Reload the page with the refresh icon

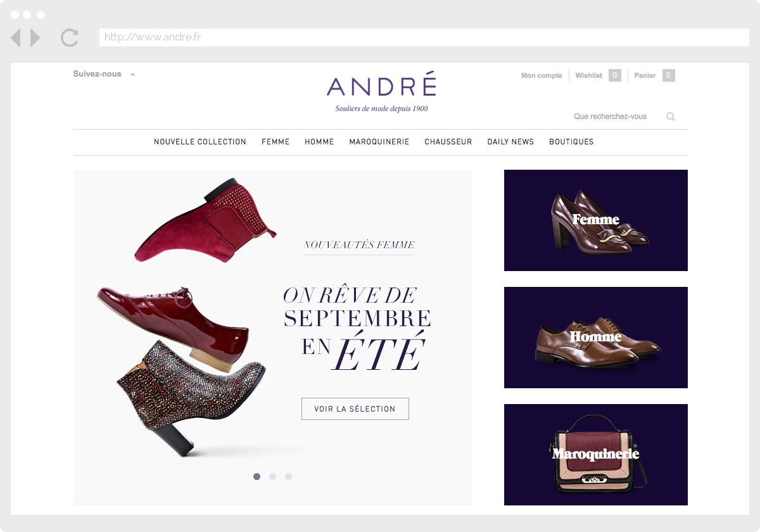click(70, 38)
